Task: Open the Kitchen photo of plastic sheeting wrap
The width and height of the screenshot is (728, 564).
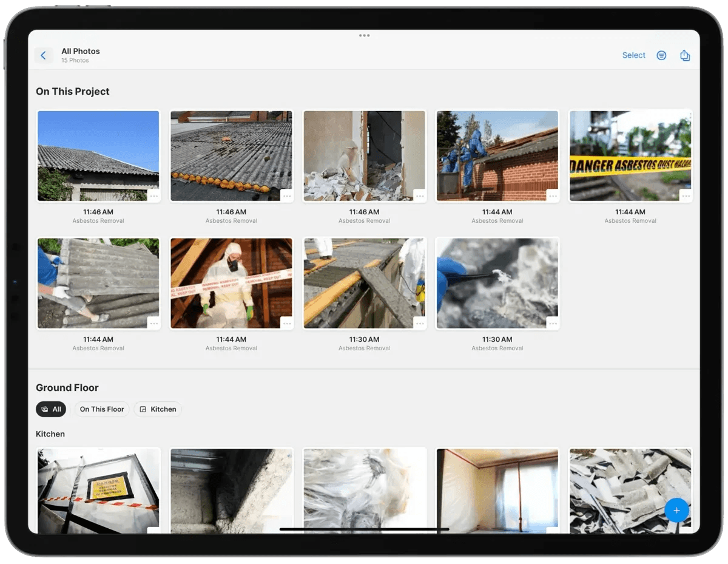Action: [364, 491]
